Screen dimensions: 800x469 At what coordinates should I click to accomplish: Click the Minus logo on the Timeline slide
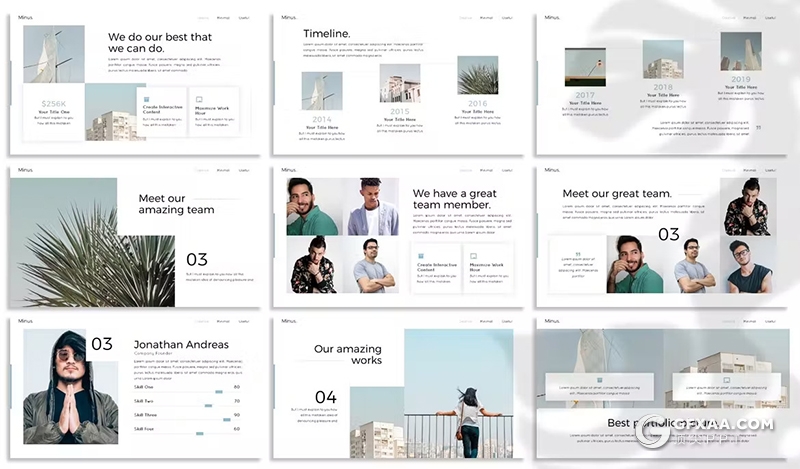coord(289,17)
